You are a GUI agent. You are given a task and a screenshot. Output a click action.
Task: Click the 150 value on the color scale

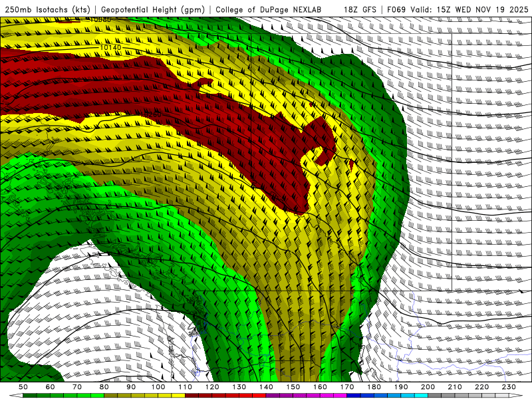point(293,387)
